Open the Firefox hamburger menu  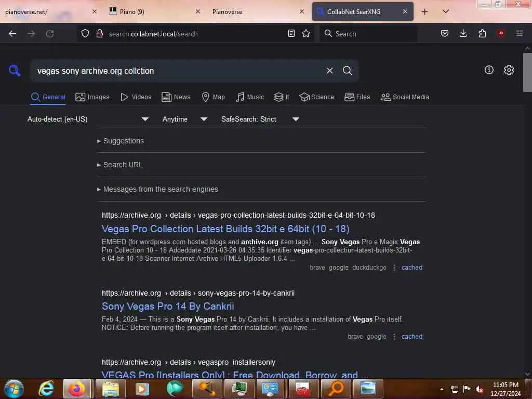[x=520, y=33]
